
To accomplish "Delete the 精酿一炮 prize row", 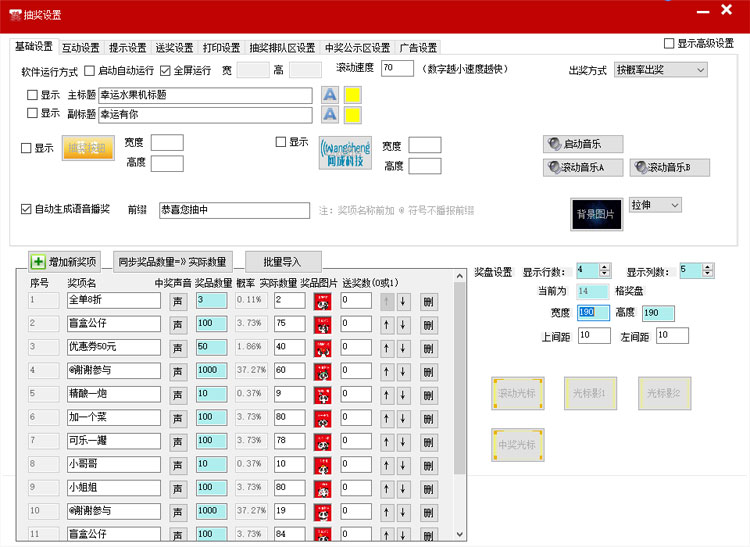I will tap(428, 395).
